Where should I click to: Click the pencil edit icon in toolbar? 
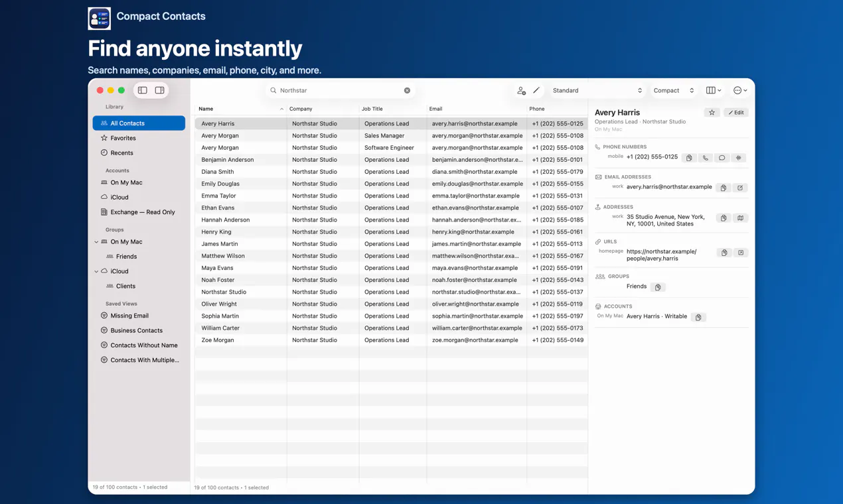(x=536, y=90)
